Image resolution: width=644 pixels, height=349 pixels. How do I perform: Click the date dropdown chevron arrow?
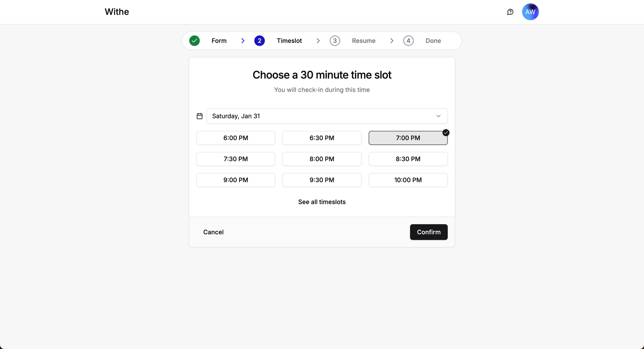coord(439,116)
